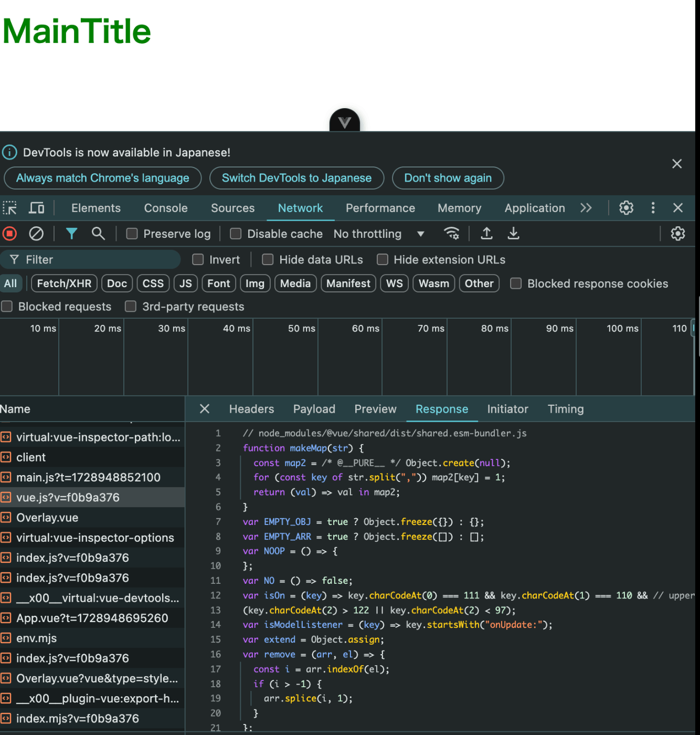Open the Memory tab
This screenshot has width=700, height=735.
click(460, 208)
